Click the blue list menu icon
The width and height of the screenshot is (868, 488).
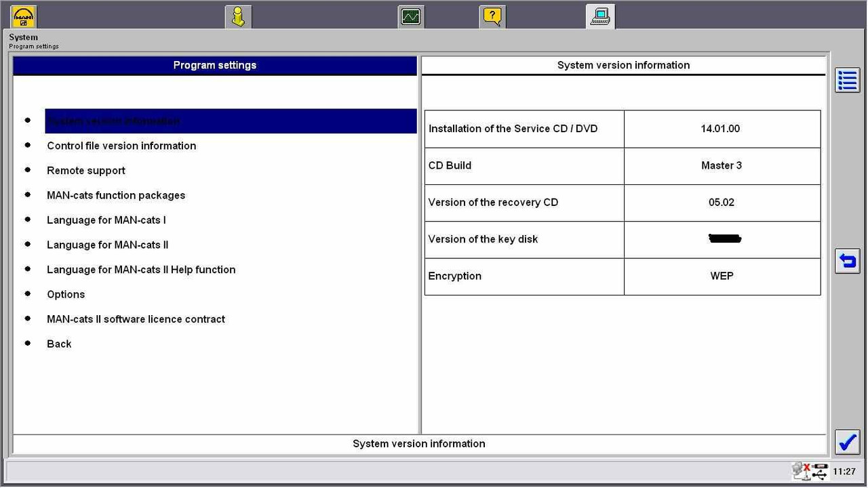coord(848,80)
